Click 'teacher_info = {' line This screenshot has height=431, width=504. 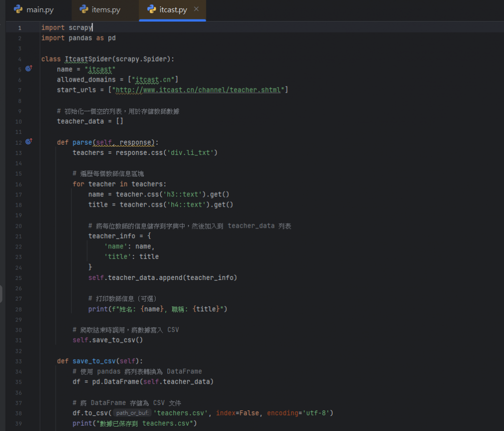[x=120, y=236]
